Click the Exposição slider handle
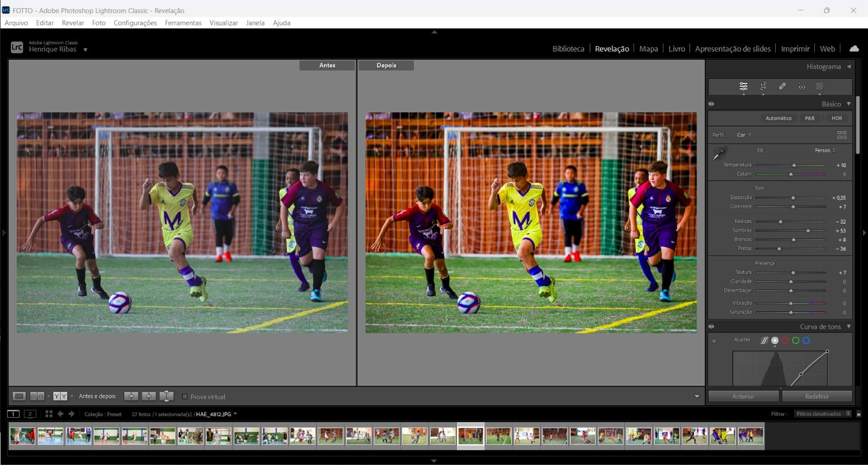Screen dimensions: 868x465 coord(793,198)
